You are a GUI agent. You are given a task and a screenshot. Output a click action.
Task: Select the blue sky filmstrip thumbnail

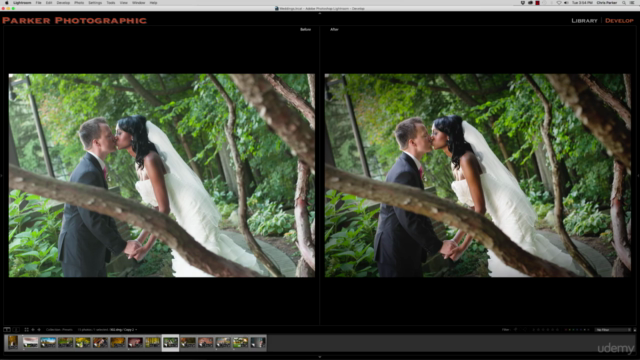tap(48, 342)
